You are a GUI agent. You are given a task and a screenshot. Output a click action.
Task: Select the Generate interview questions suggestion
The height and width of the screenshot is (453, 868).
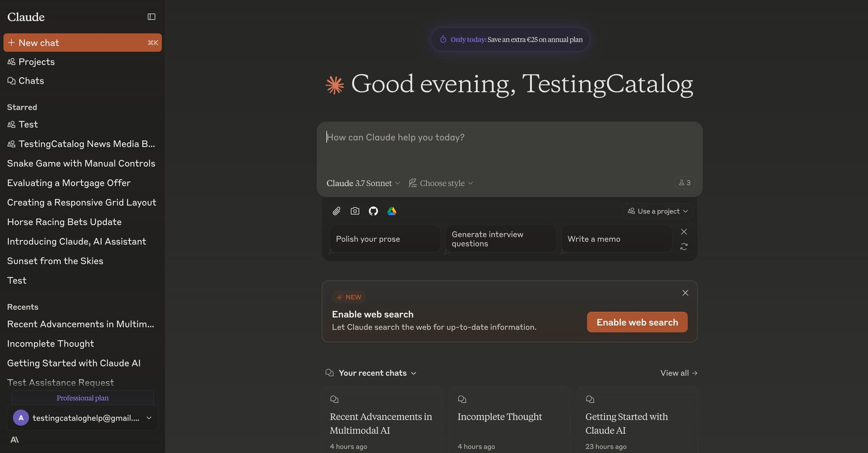click(501, 239)
